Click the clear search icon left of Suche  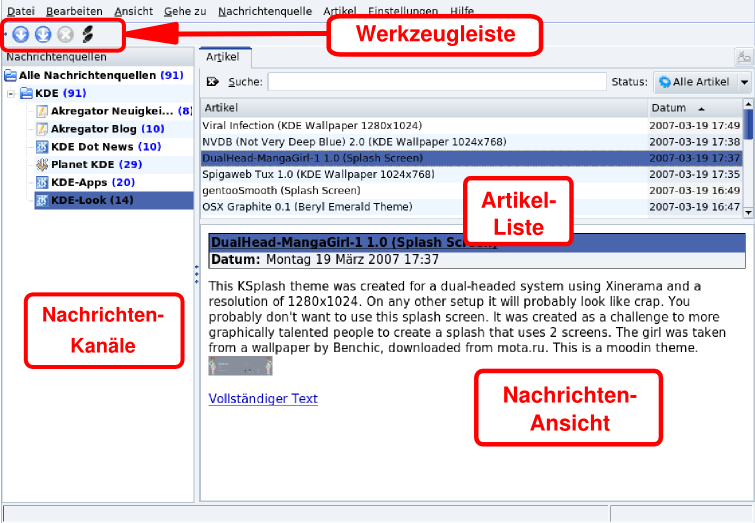point(212,82)
